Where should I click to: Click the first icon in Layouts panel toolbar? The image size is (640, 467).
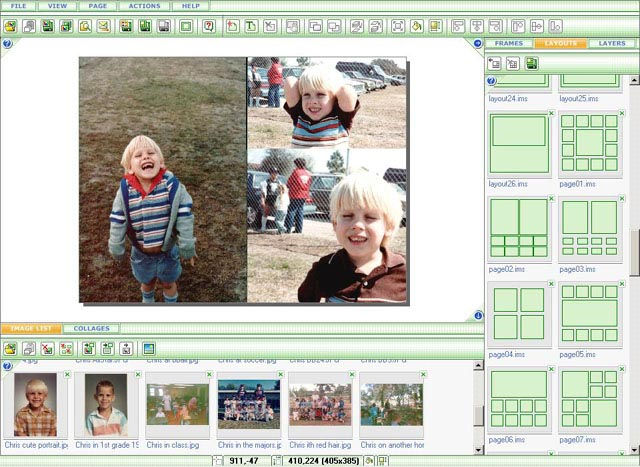point(494,63)
